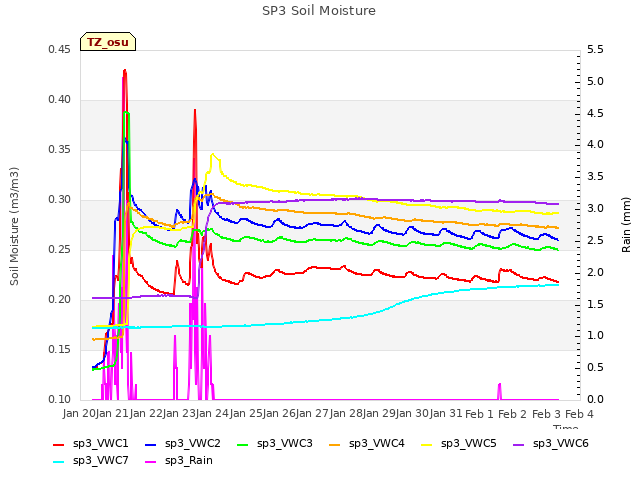Click the 0.25 left axis tick label
Viewport: 640px width, 480px height.
coord(59,250)
